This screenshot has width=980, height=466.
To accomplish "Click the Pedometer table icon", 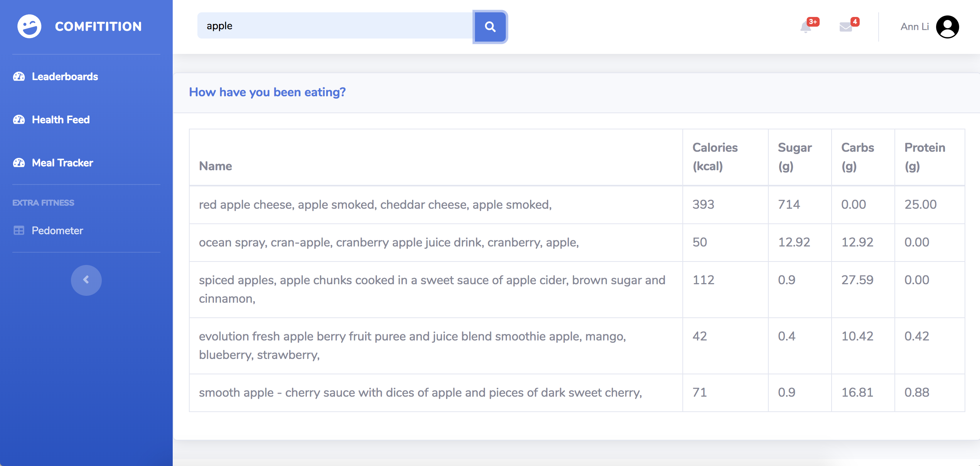I will tap(19, 231).
